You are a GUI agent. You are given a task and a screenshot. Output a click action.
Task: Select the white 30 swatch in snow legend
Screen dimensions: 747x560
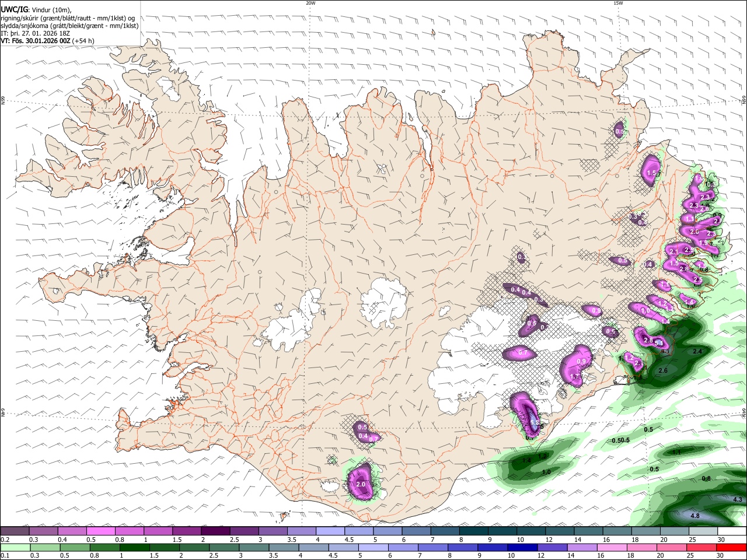732,531
